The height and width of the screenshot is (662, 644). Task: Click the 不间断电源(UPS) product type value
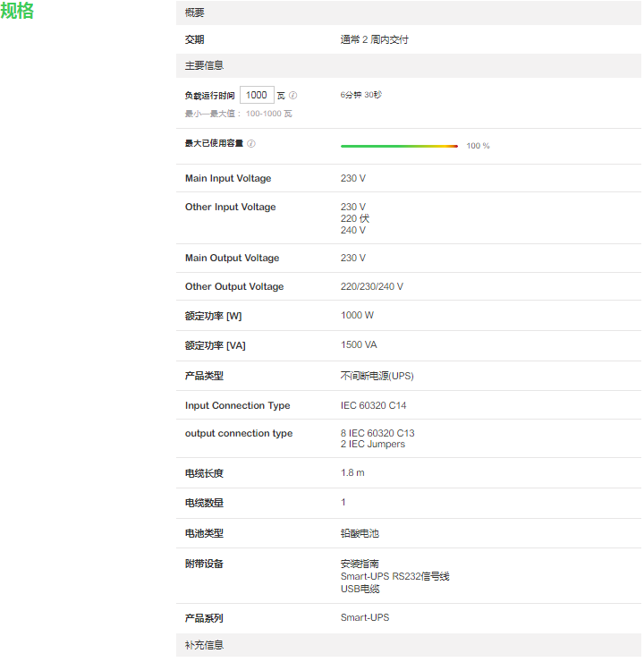coord(377,376)
